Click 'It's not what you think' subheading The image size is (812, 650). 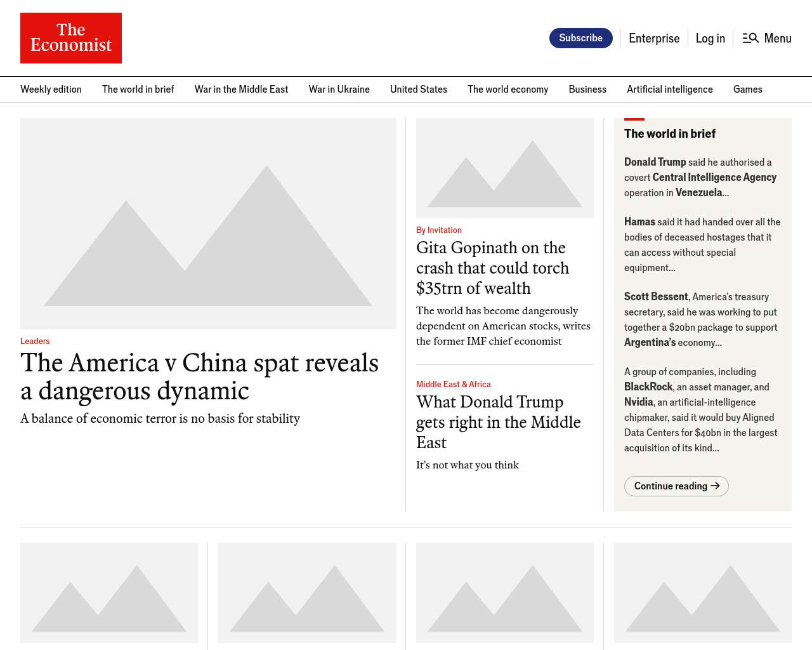click(468, 465)
